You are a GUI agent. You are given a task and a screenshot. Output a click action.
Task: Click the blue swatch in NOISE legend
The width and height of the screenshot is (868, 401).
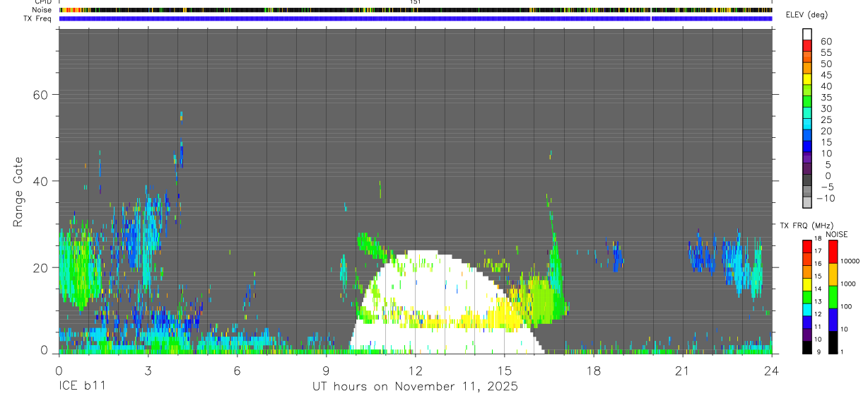833,320
